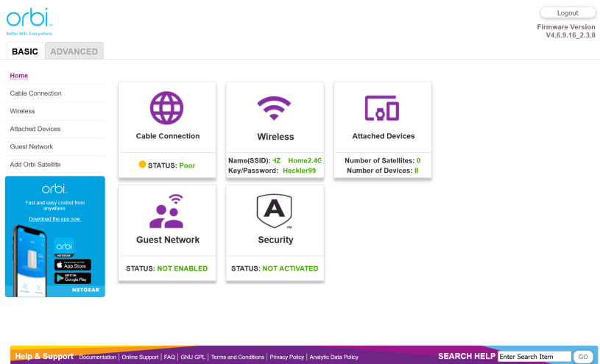This screenshot has width=600, height=364.
Task: Open Wireless in the sidebar menu
Action: [x=22, y=111]
